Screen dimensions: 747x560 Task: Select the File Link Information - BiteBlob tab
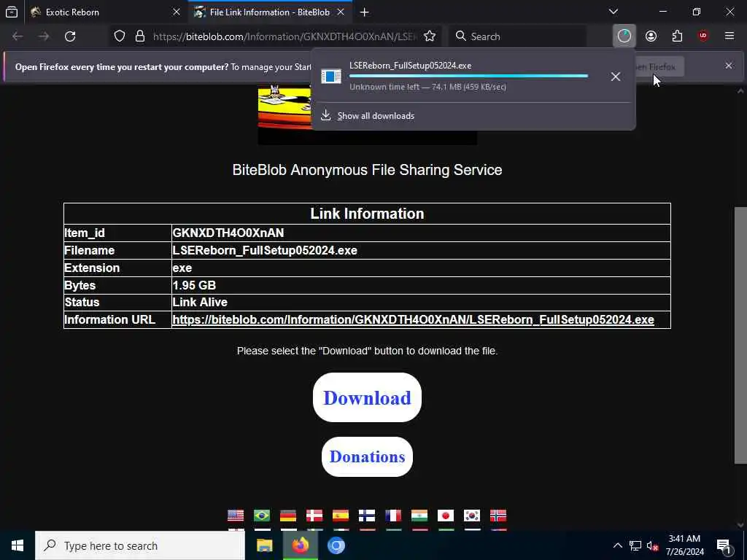270,12
